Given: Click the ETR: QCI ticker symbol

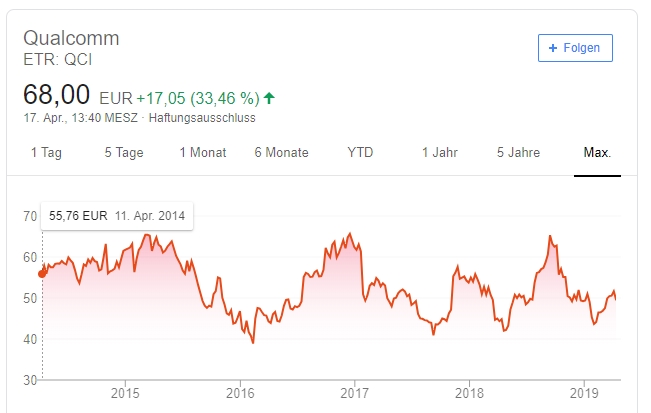Looking at the screenshot, I should coord(57,60).
